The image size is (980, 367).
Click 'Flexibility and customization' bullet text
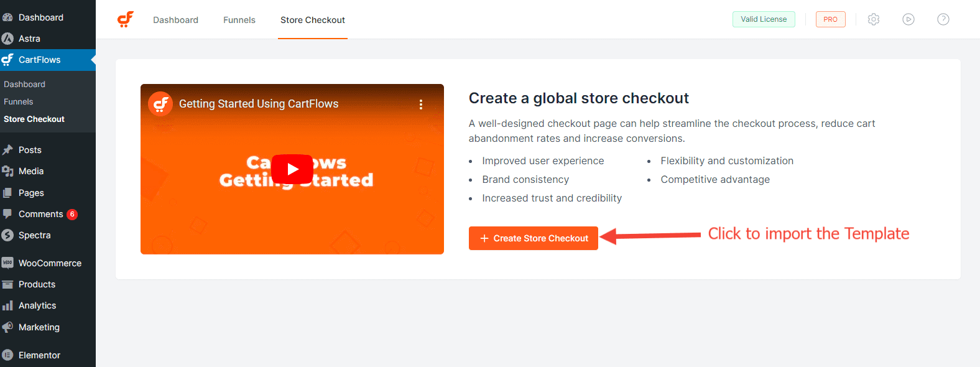(x=727, y=160)
